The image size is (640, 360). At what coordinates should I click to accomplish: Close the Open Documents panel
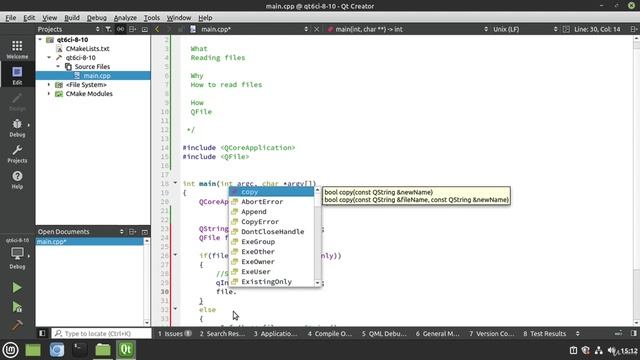pos(144,231)
